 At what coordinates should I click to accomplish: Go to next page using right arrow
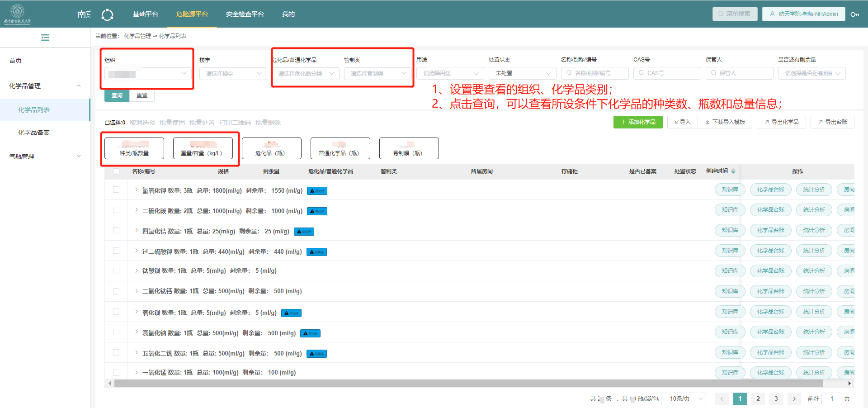(794, 399)
